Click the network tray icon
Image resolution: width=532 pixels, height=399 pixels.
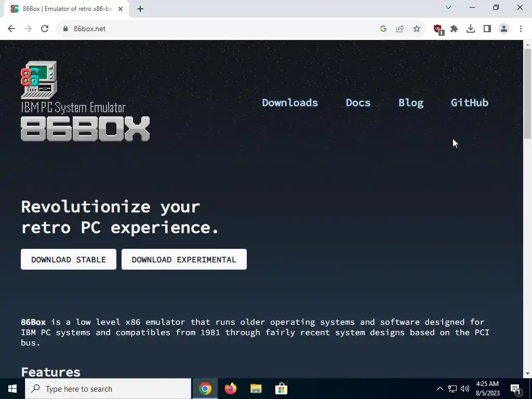[453, 389]
